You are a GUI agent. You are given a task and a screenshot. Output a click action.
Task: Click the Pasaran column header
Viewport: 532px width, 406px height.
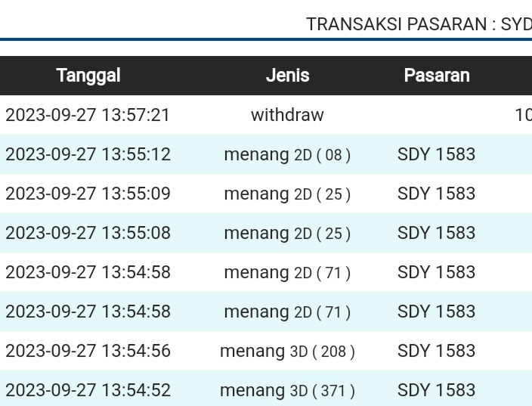pyautogui.click(x=436, y=76)
